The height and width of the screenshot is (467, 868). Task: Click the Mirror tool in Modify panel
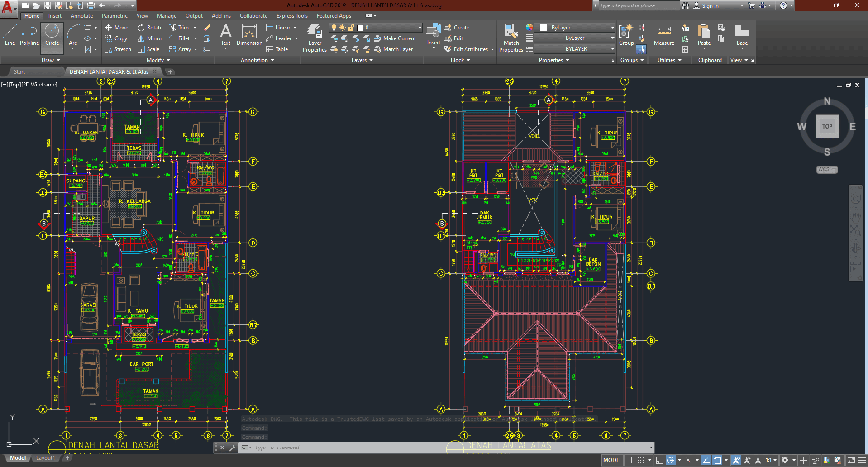pos(150,38)
